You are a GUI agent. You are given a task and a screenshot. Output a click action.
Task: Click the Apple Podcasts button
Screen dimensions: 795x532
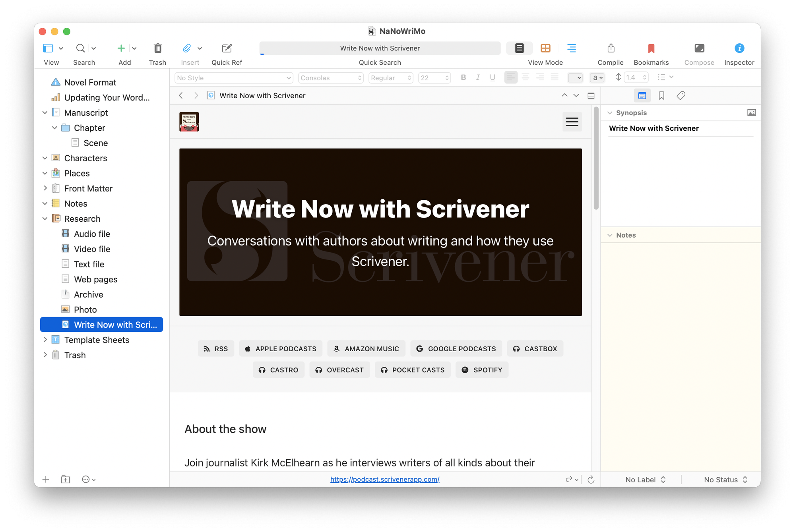[281, 348]
